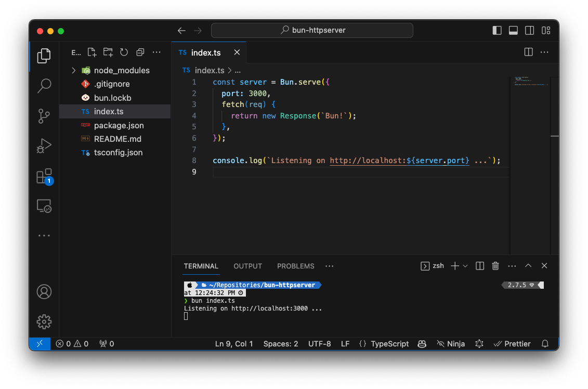
Task: Open the Search view in the activity bar
Action: click(x=44, y=86)
